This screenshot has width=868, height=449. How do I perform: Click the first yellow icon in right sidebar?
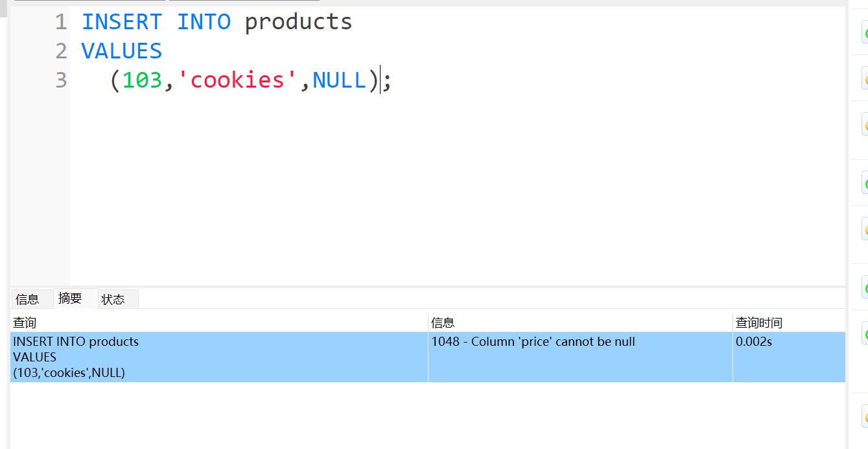click(x=865, y=80)
